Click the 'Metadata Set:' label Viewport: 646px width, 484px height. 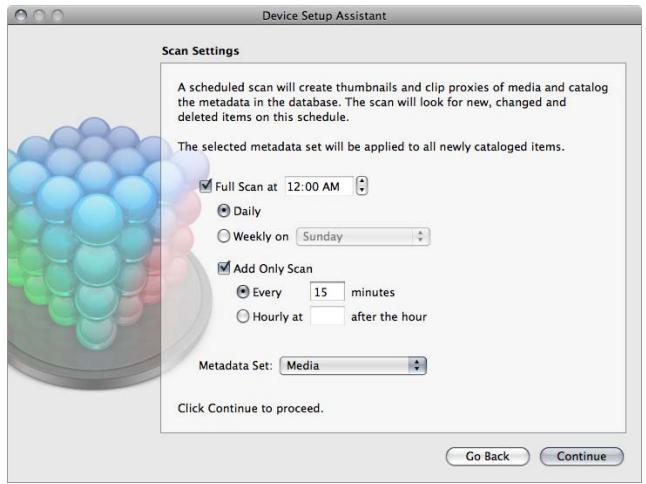235,366
